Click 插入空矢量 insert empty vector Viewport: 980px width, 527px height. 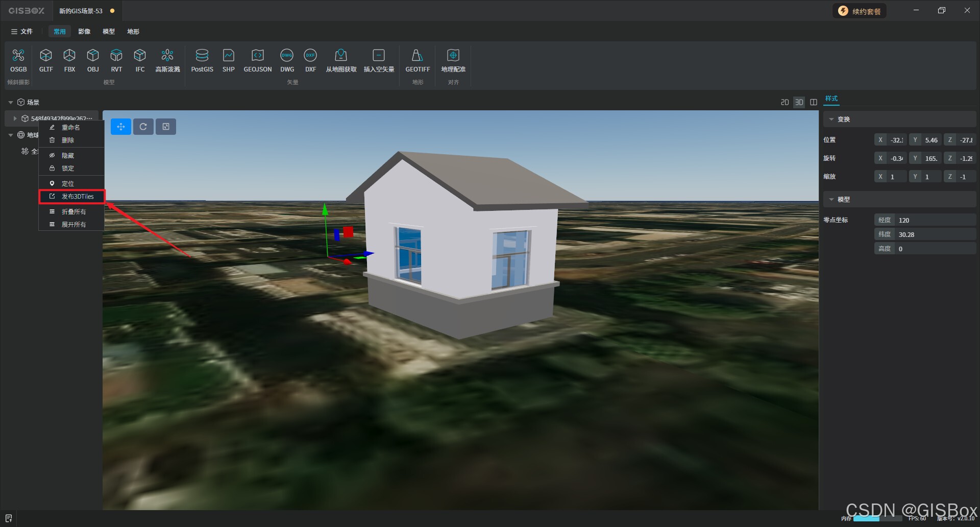pyautogui.click(x=379, y=60)
